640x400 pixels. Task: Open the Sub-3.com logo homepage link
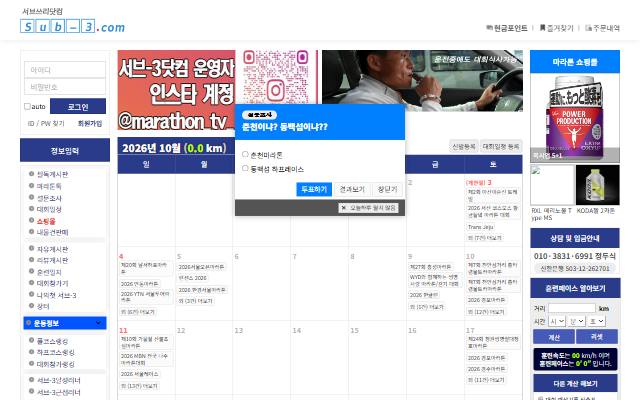coord(72,27)
